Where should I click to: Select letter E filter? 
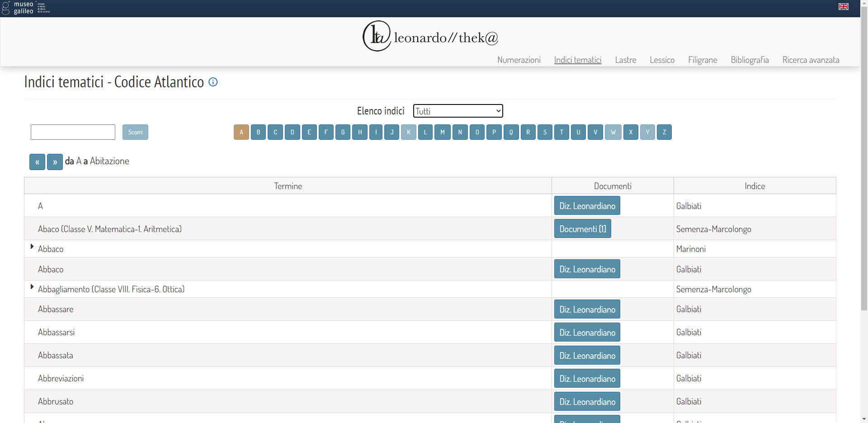[x=309, y=132]
